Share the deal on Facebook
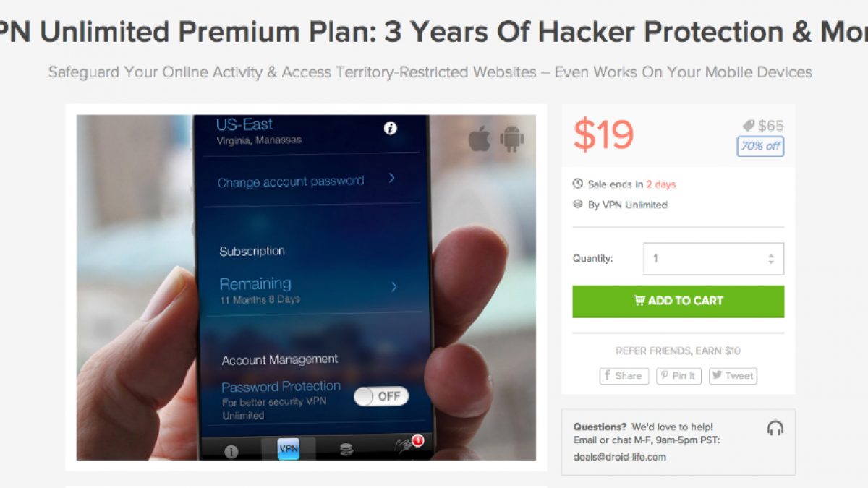The image size is (868, 488). (624, 376)
